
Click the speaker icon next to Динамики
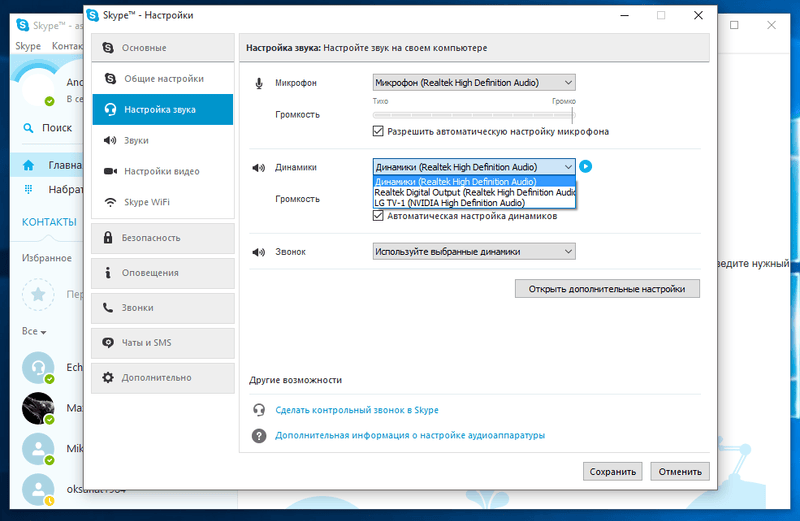point(259,167)
